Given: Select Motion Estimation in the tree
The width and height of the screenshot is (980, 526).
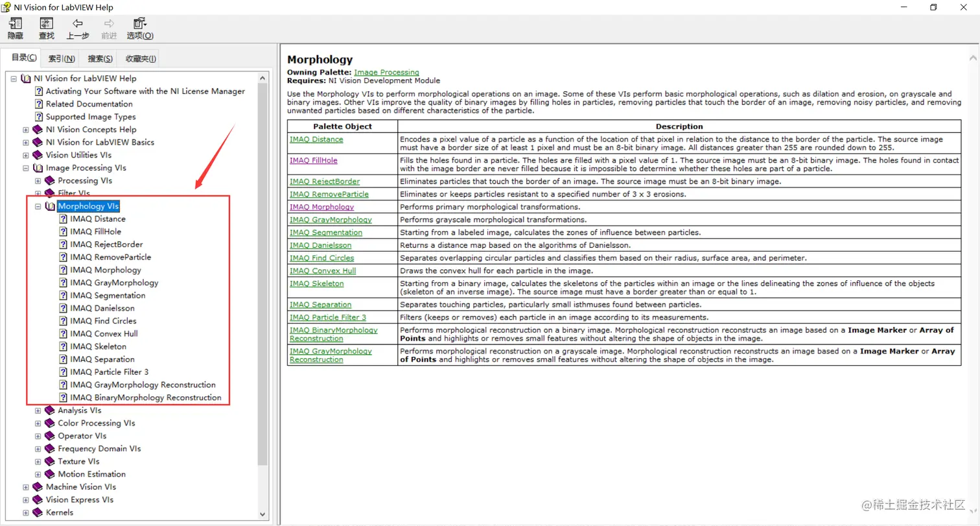Looking at the screenshot, I should click(91, 474).
